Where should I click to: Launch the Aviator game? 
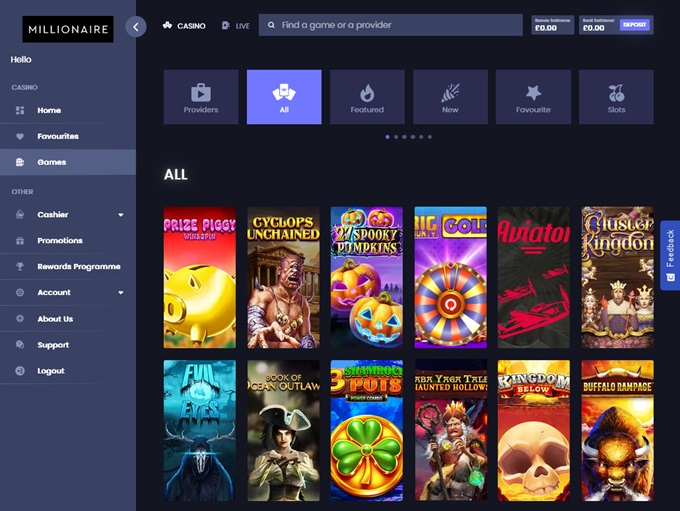533,277
